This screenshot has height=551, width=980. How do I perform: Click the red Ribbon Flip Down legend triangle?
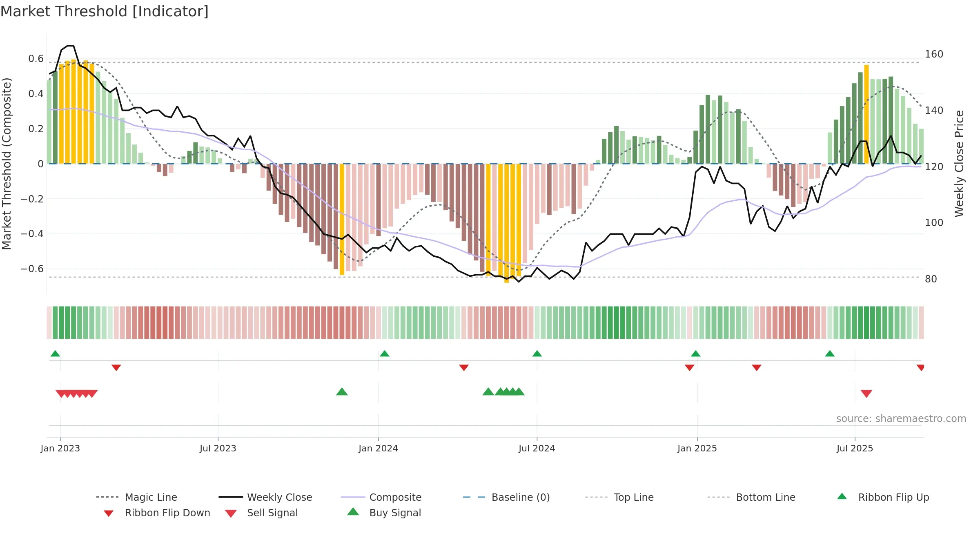[109, 513]
